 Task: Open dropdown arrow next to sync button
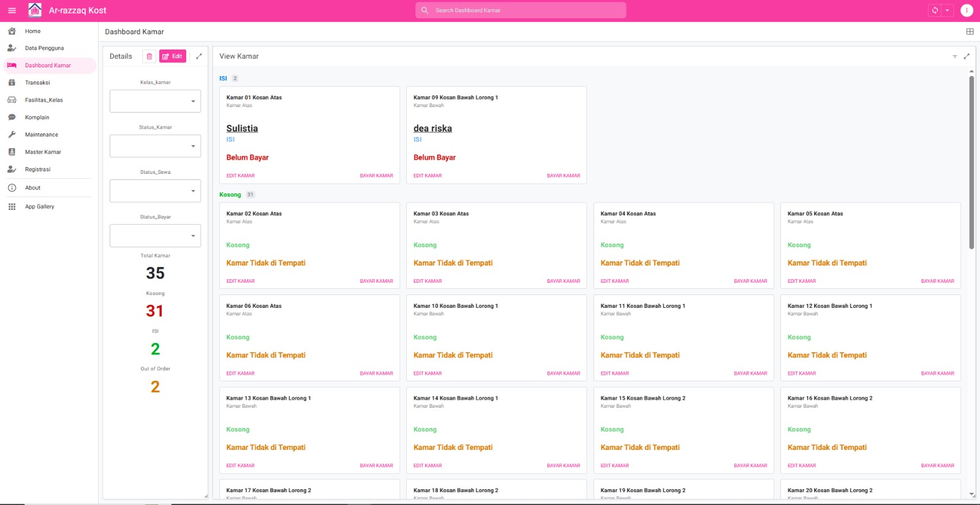click(x=948, y=10)
